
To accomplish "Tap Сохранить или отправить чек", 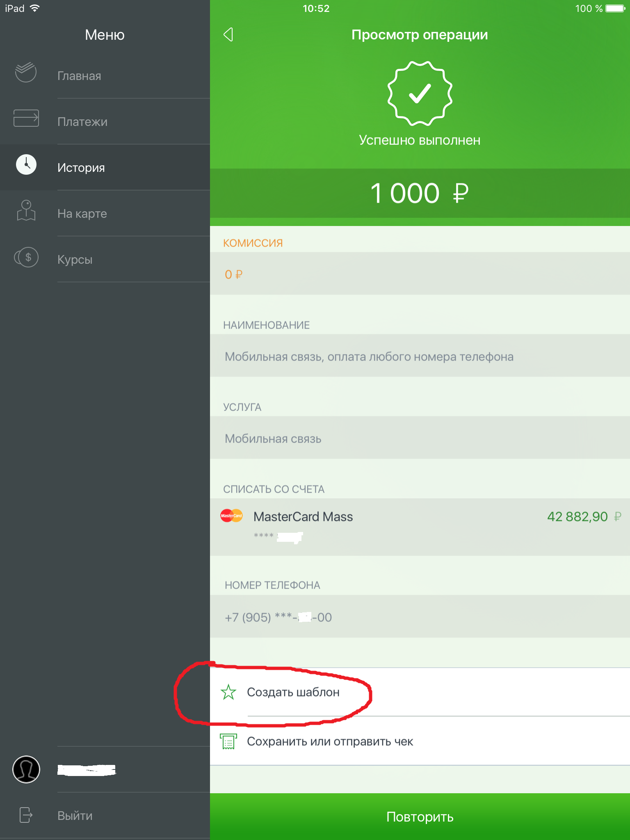I will pyautogui.click(x=420, y=741).
